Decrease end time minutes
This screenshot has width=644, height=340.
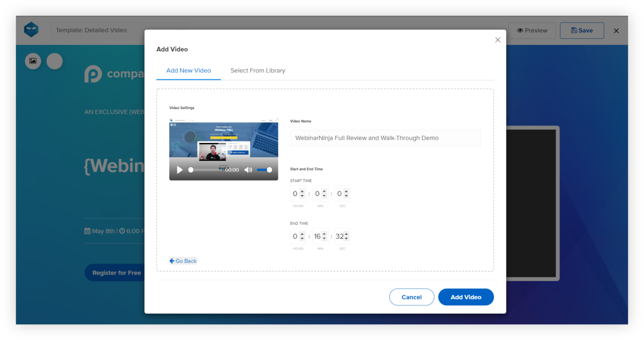[324, 238]
